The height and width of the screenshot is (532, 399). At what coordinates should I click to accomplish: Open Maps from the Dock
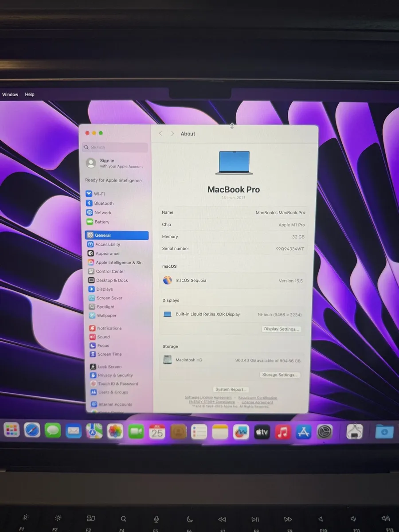[94, 430]
